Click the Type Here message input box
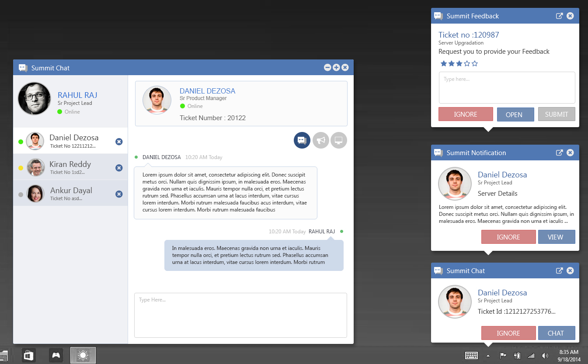This screenshot has width=588, height=364. tap(240, 315)
